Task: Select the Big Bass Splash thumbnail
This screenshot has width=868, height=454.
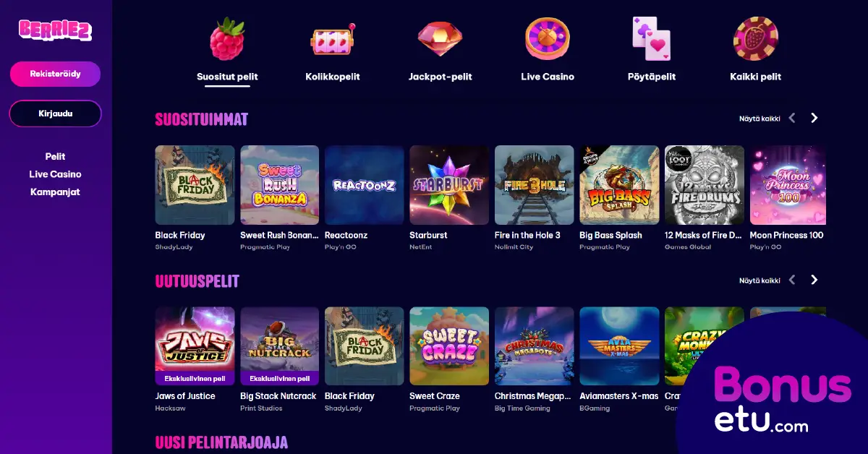Action: (619, 185)
